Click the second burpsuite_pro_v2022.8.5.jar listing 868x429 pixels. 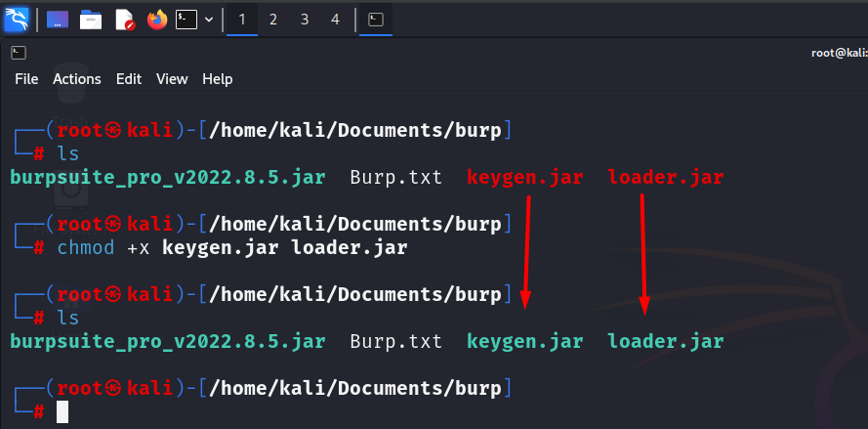[x=168, y=341]
